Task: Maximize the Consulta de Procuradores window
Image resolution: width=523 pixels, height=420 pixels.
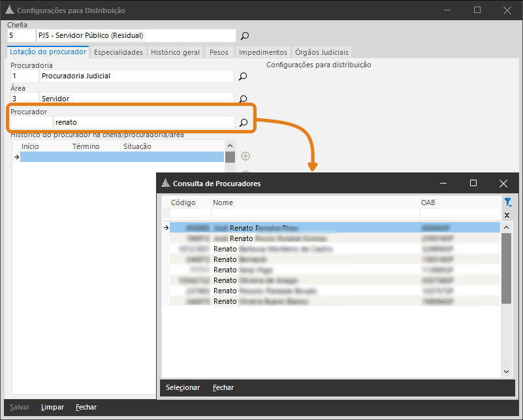Action: point(473,184)
